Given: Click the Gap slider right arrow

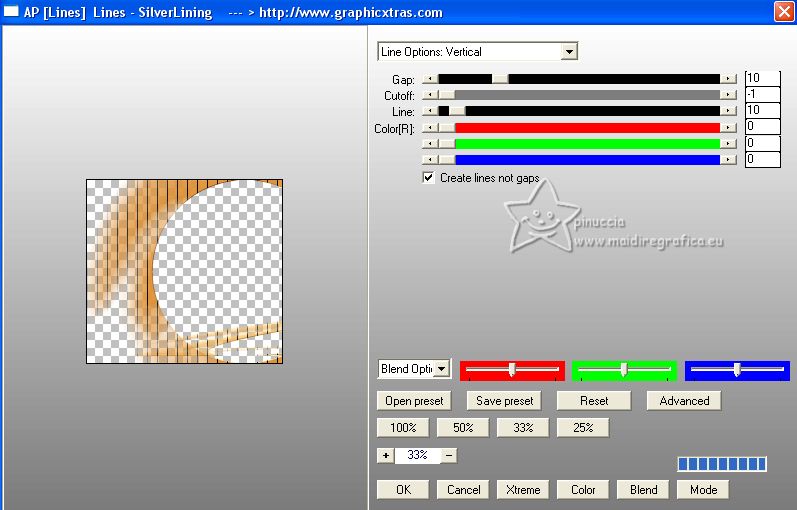Looking at the screenshot, I should click(728, 79).
